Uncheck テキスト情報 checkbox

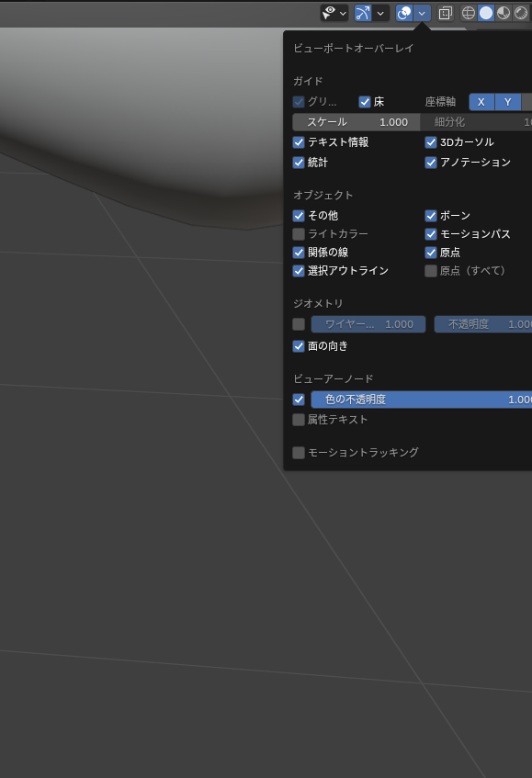point(299,142)
